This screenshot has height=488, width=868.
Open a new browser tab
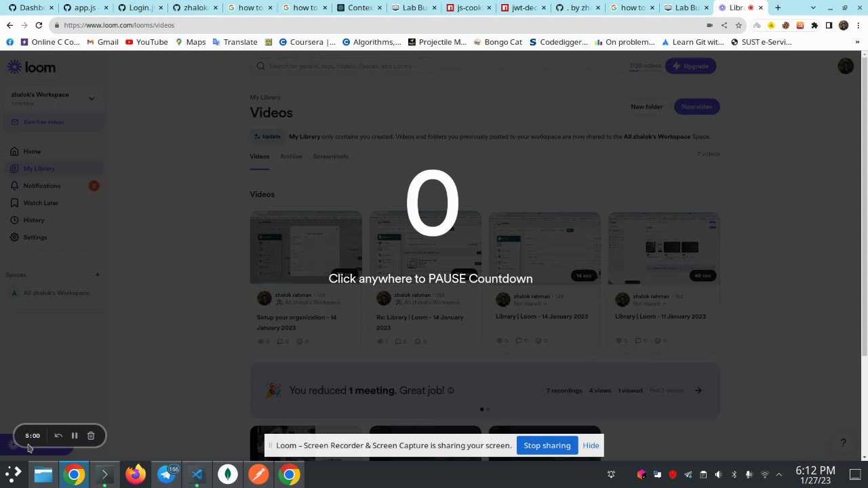pos(778,7)
